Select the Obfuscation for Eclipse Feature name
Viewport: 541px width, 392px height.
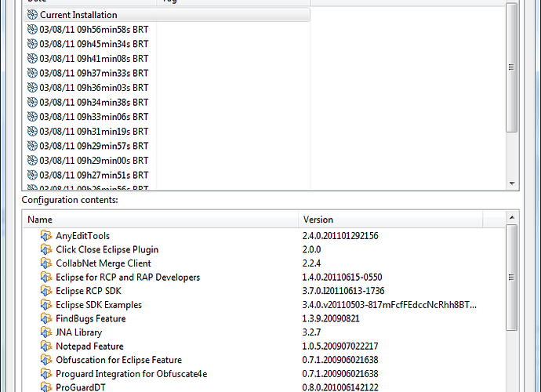click(119, 360)
